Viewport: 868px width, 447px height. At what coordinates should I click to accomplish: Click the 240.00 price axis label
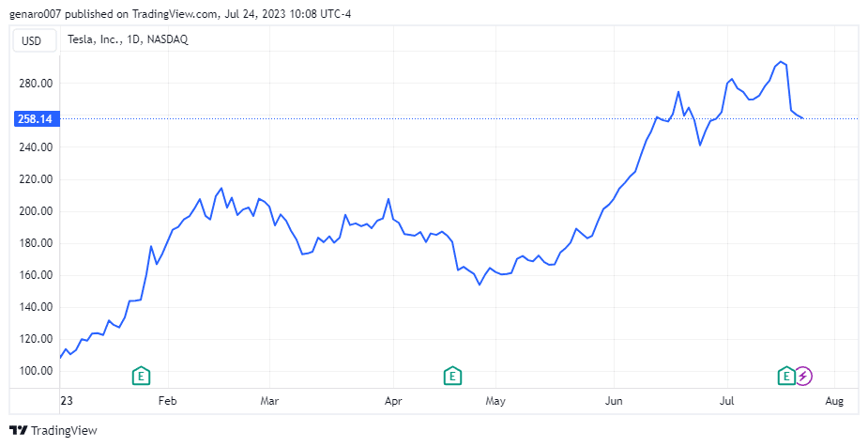[37, 147]
